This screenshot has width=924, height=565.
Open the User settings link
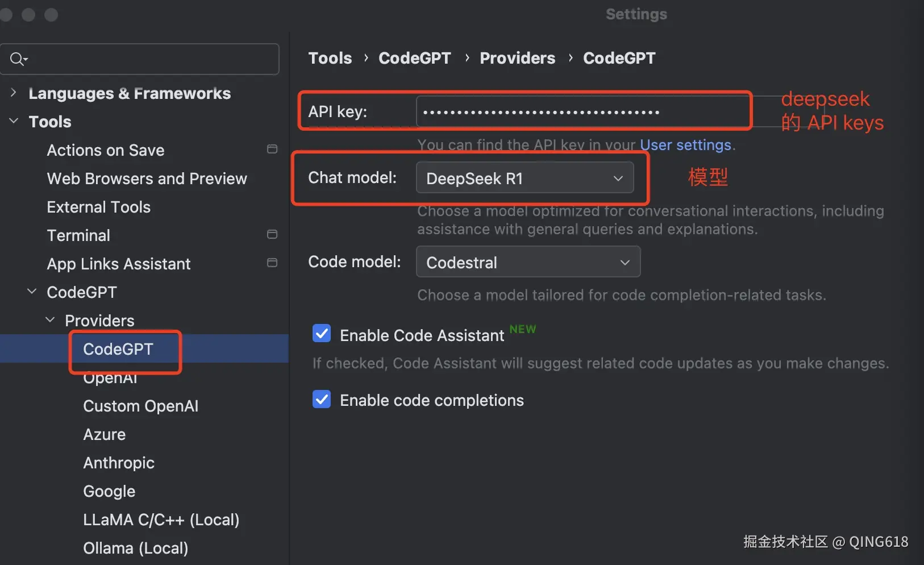pyautogui.click(x=685, y=145)
